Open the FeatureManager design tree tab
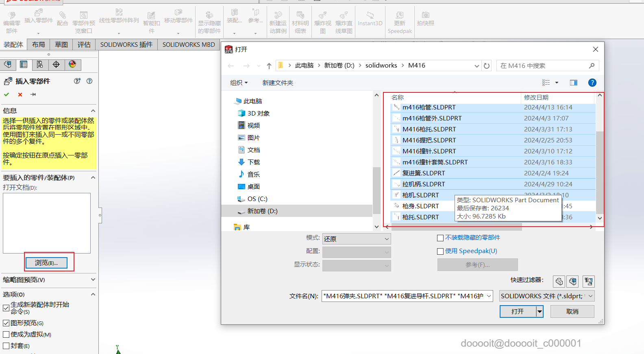This screenshot has width=644, height=354. (8, 65)
